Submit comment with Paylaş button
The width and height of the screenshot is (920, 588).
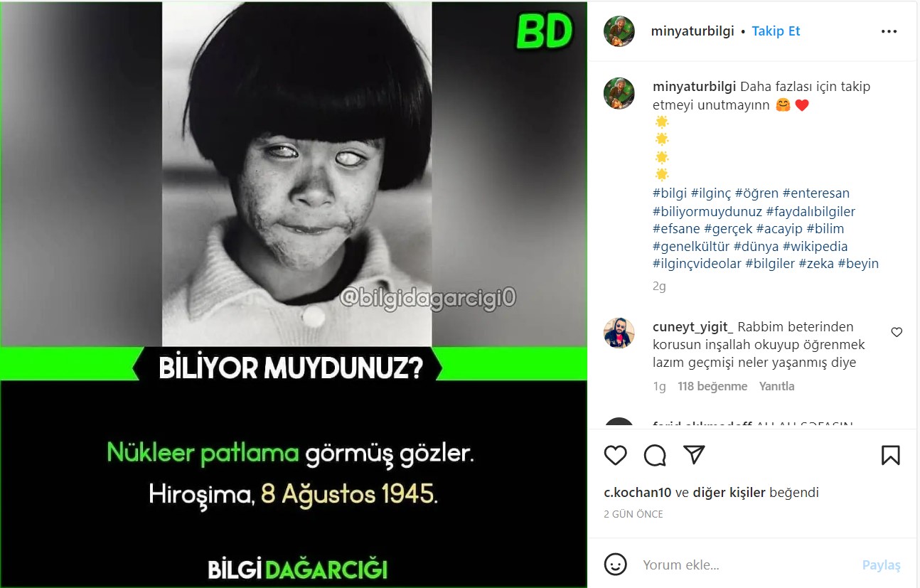click(x=881, y=565)
